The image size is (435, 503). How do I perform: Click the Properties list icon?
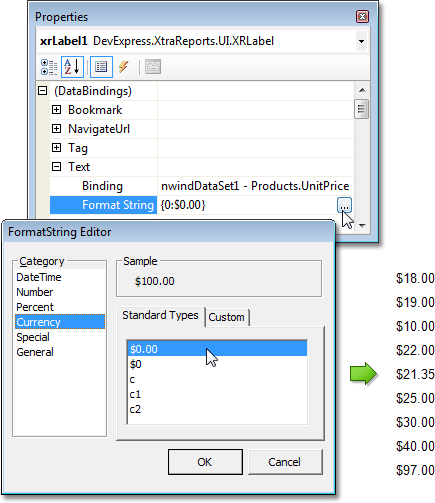tap(101, 67)
